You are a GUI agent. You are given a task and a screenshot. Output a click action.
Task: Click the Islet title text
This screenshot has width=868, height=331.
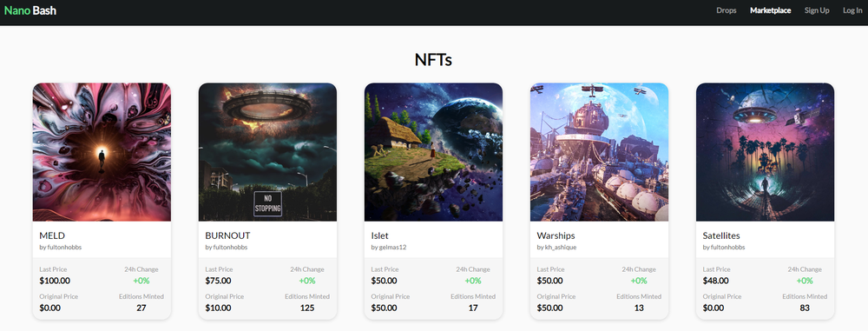click(380, 235)
